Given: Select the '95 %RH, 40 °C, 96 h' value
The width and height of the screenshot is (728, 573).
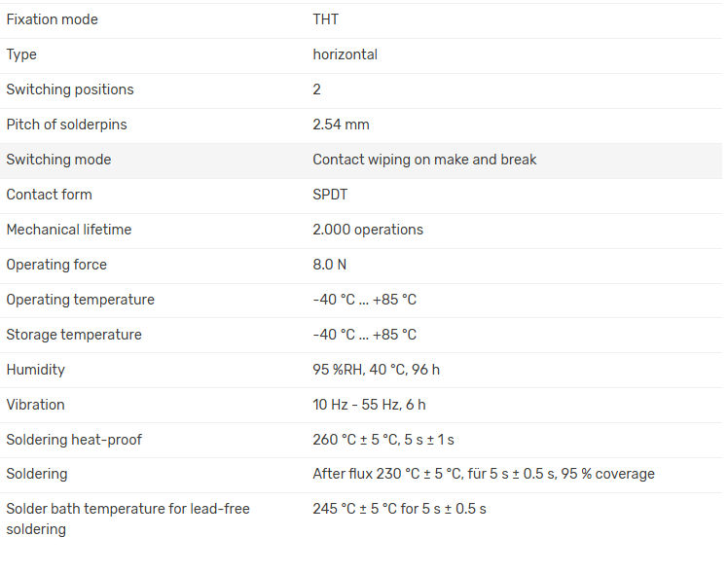Looking at the screenshot, I should [x=376, y=370].
